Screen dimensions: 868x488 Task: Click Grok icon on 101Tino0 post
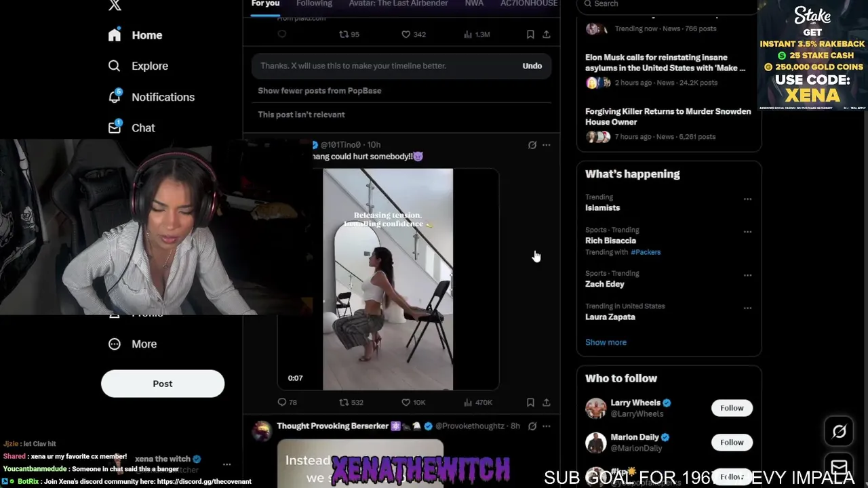(532, 144)
